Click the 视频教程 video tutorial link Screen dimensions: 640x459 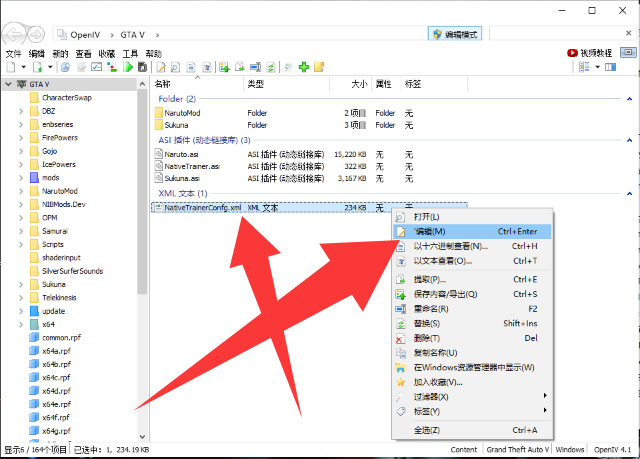click(x=590, y=53)
